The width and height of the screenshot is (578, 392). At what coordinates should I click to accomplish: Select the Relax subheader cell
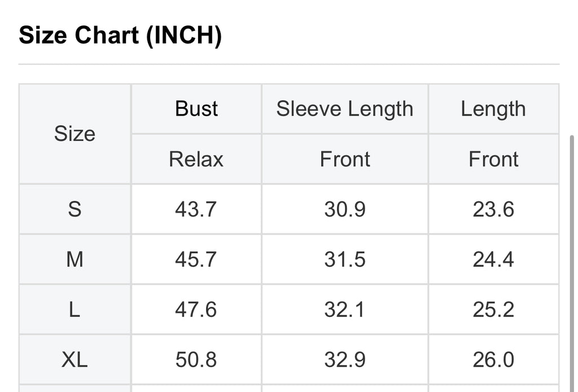click(196, 159)
